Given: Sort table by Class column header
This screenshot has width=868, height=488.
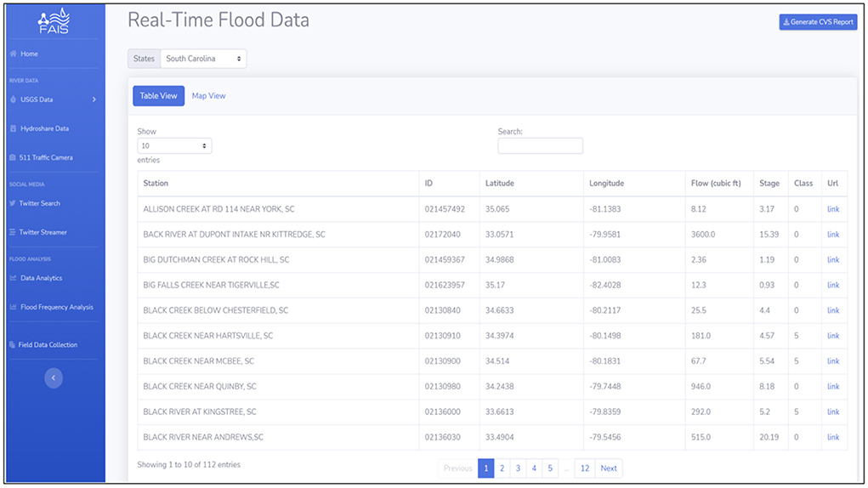Looking at the screenshot, I should pos(805,183).
